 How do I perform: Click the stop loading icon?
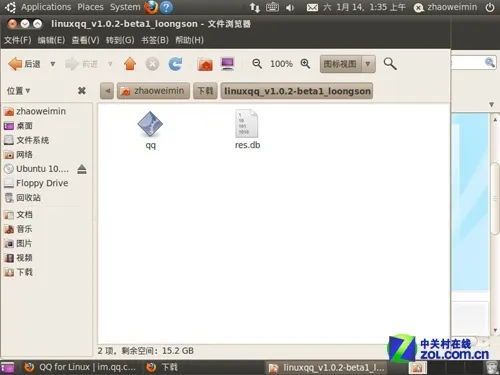pyautogui.click(x=152, y=64)
